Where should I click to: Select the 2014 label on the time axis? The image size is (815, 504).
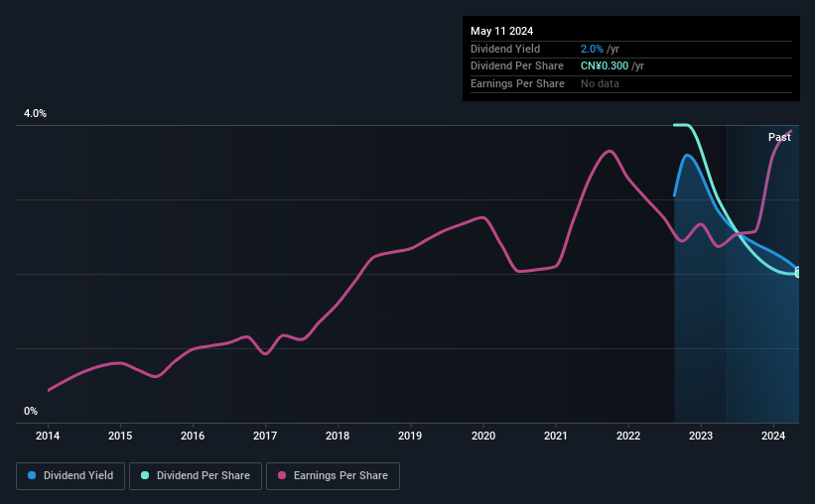coord(48,436)
